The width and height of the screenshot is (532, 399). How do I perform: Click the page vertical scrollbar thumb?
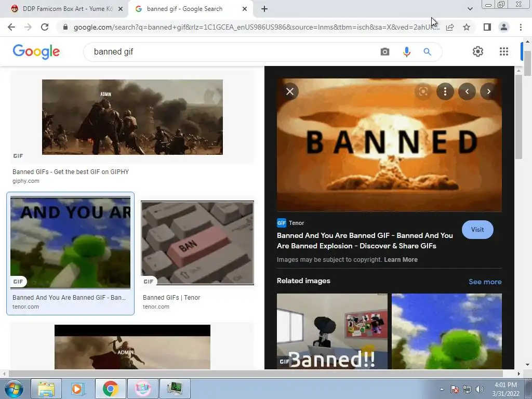pyautogui.click(x=528, y=63)
